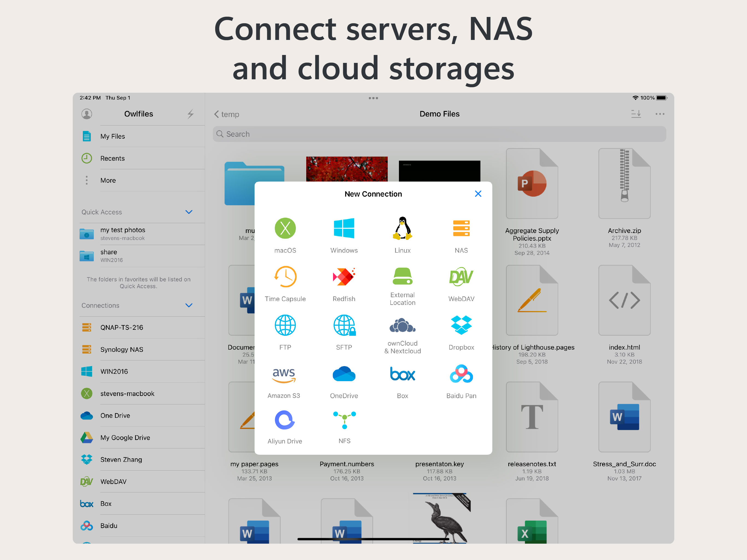
Task: Add an Amazon S3 connection
Action: pos(284,375)
